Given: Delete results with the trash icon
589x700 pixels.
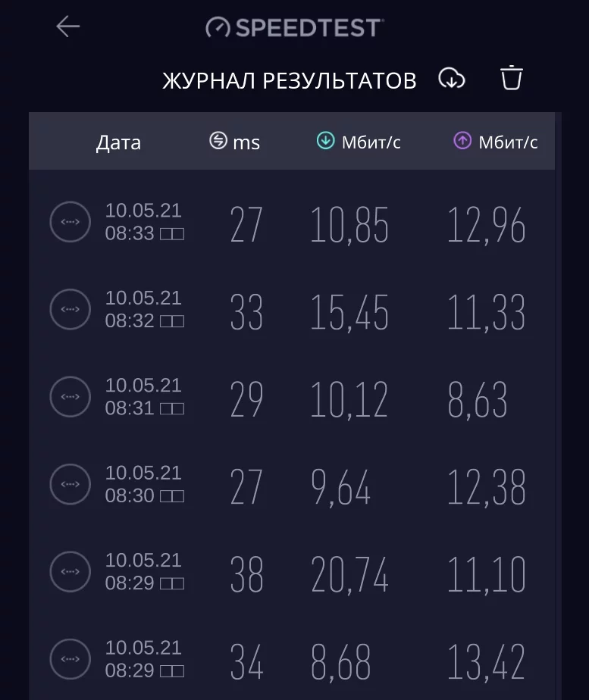Looking at the screenshot, I should pos(512,78).
